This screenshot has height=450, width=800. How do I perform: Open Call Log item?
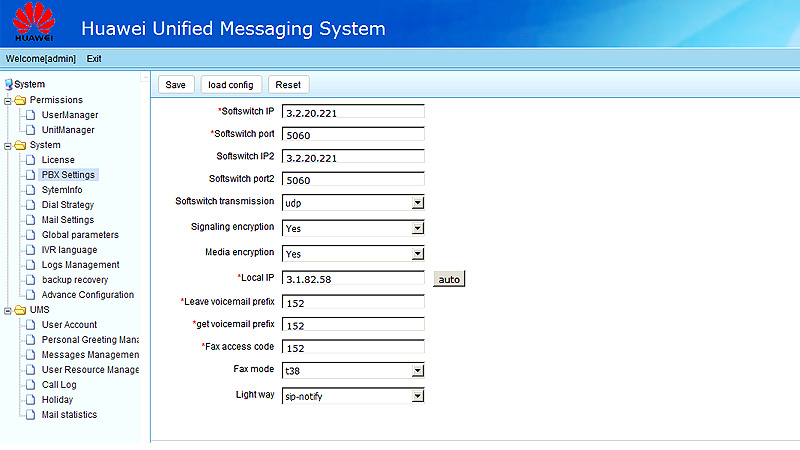click(x=59, y=385)
